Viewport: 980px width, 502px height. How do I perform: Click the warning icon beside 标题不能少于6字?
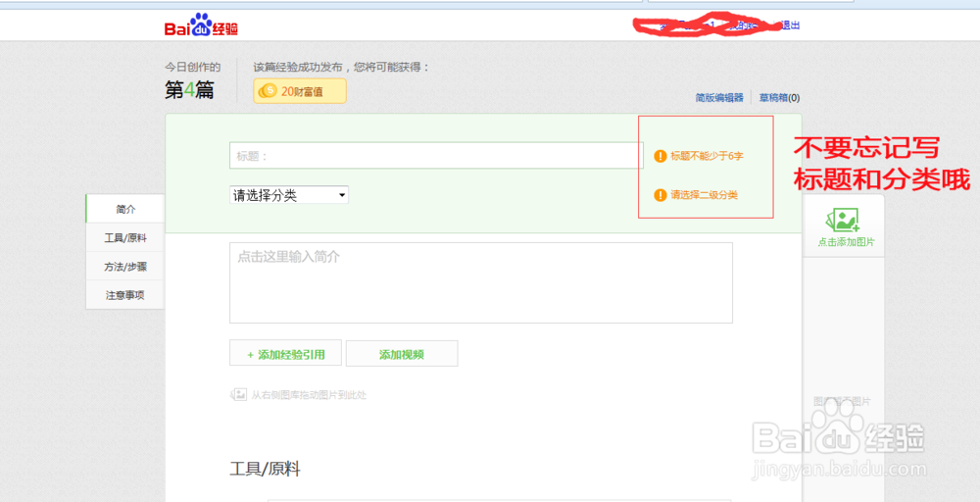(x=660, y=156)
